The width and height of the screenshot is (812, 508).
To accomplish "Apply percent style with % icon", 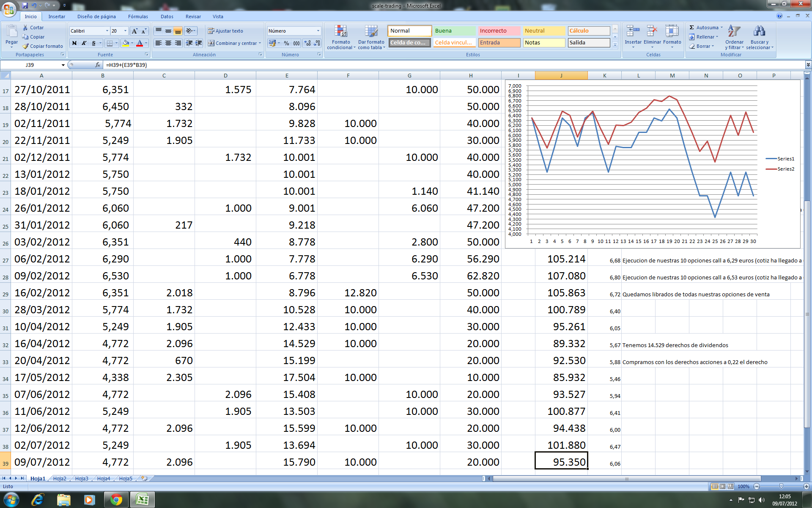I will point(286,43).
